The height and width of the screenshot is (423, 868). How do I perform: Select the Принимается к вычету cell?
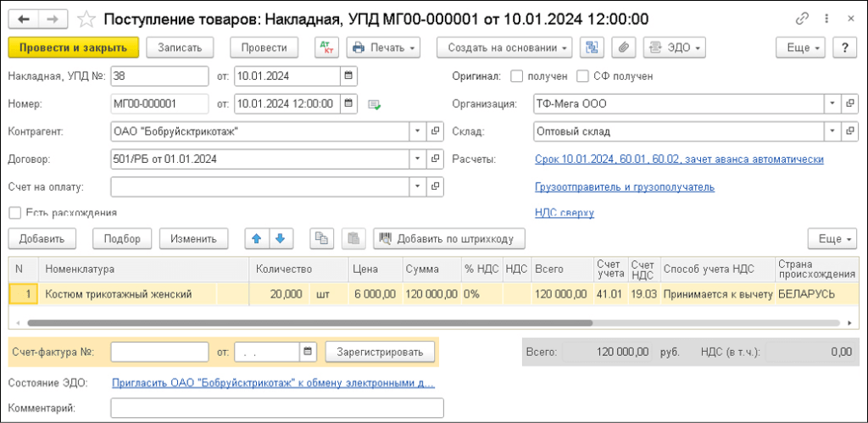coord(717,294)
